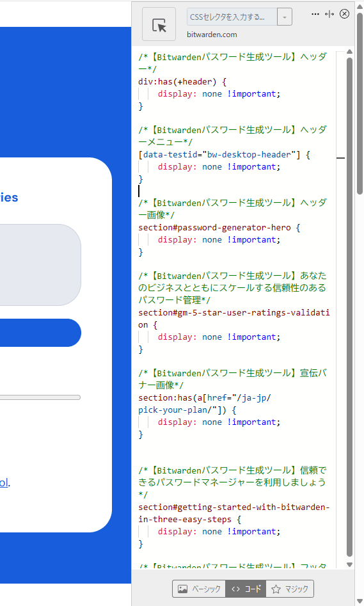Click the パスワードマネージャーを利用しましょう comment
The height and width of the screenshot is (606, 364).
point(232,482)
